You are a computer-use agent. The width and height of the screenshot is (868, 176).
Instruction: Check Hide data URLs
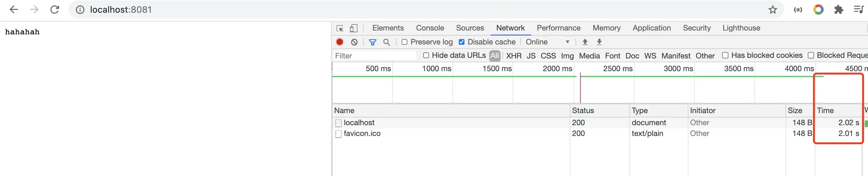point(426,55)
